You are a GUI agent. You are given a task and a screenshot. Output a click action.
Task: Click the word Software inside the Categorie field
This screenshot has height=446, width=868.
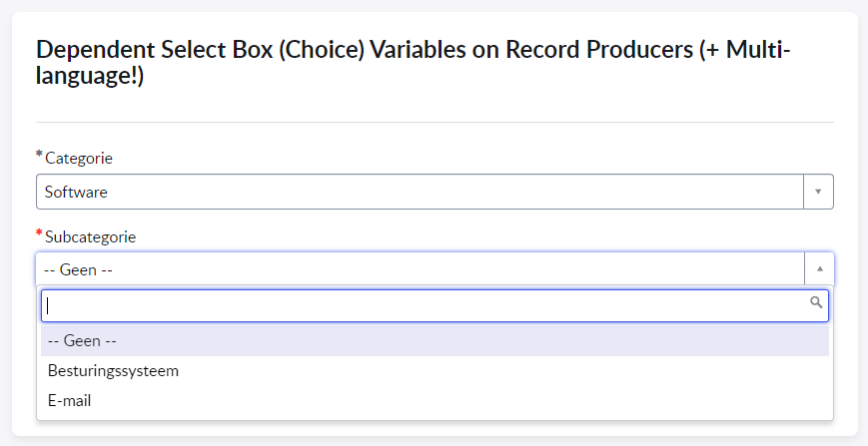(76, 192)
